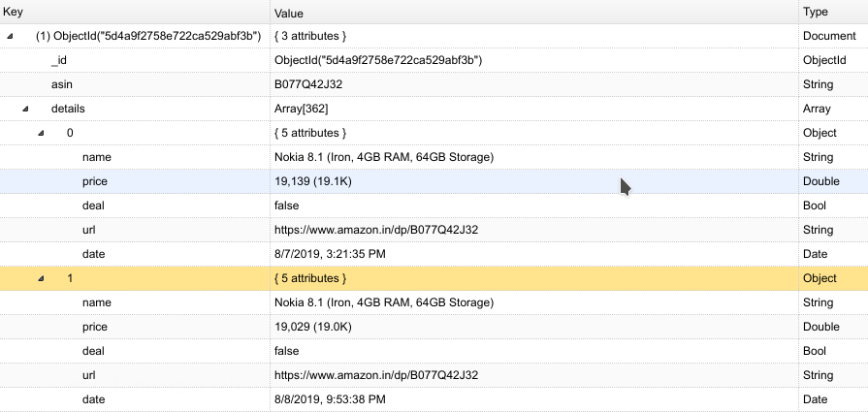Image resolution: width=868 pixels, height=412 pixels.
Task: Select the name value under element 1
Action: (384, 303)
